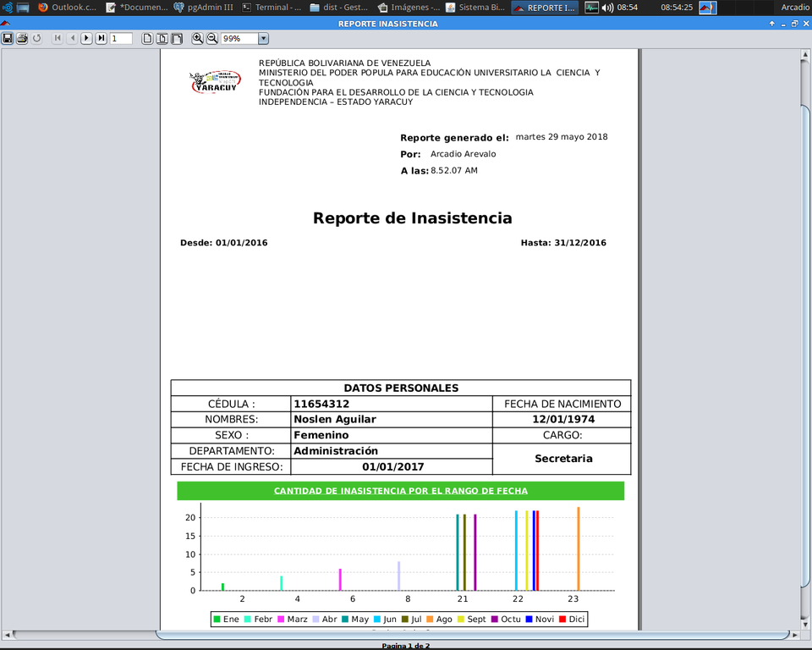Click the horizontal scrollbar thumb
Viewport: 812px width, 650px height.
tap(472, 635)
